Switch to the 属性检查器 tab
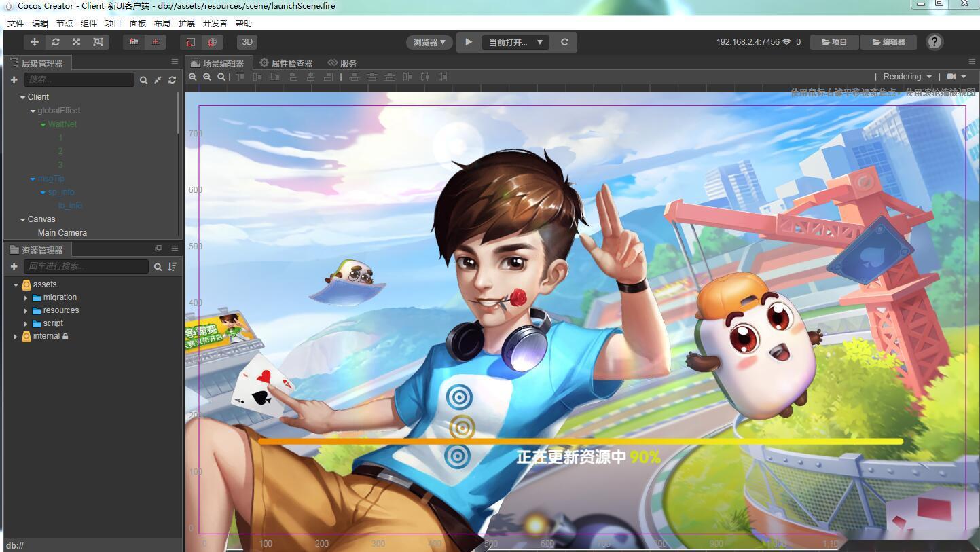This screenshot has width=980, height=552. (286, 63)
